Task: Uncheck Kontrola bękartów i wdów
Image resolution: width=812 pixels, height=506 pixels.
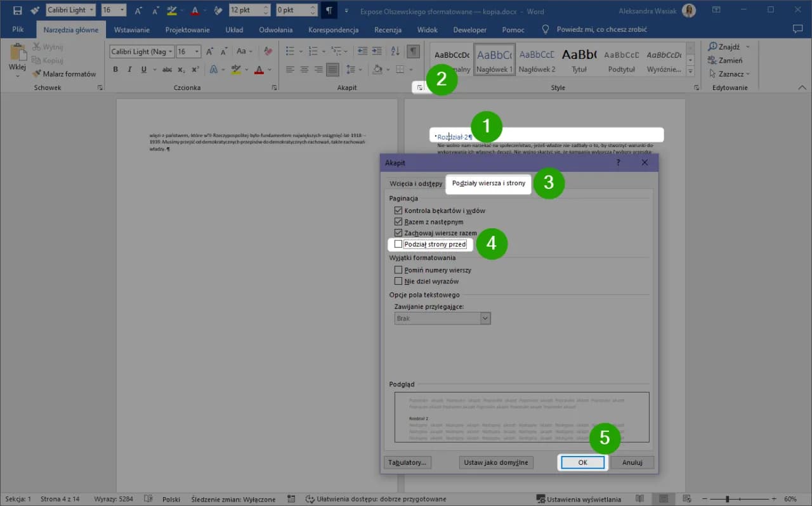Action: click(398, 211)
